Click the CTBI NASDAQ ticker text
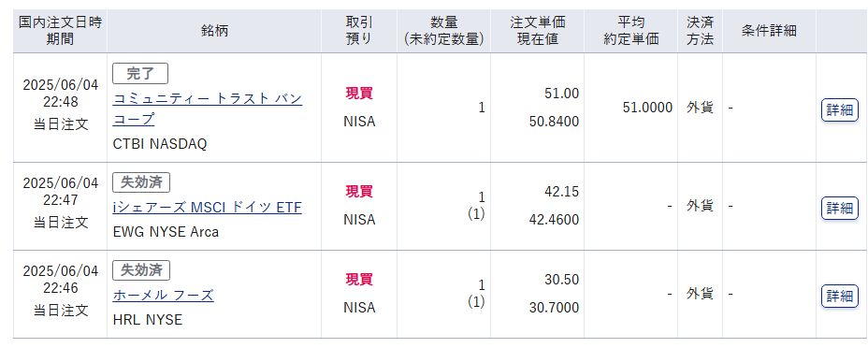868x348 pixels. click(x=159, y=144)
